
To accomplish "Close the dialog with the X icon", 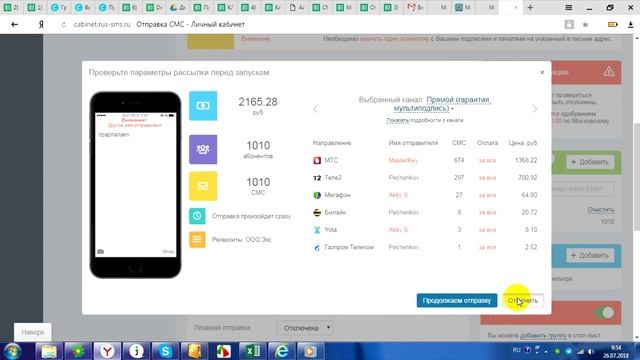I will click(542, 72).
